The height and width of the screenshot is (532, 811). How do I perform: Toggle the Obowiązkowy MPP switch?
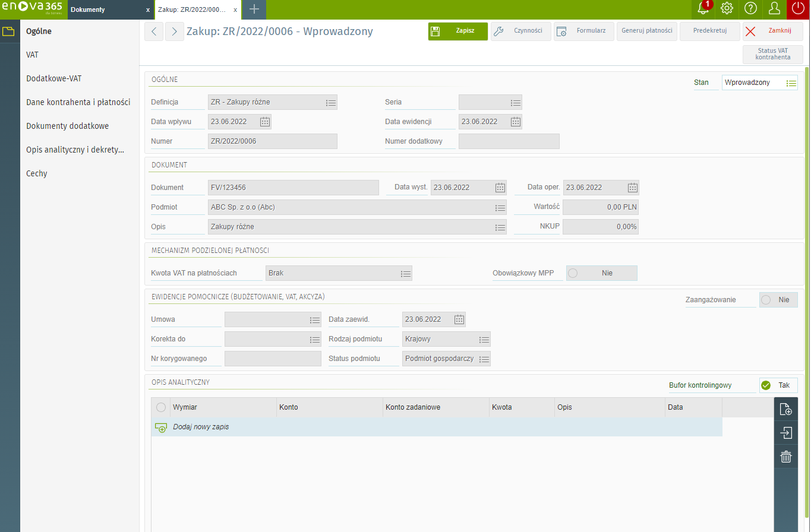[601, 273]
